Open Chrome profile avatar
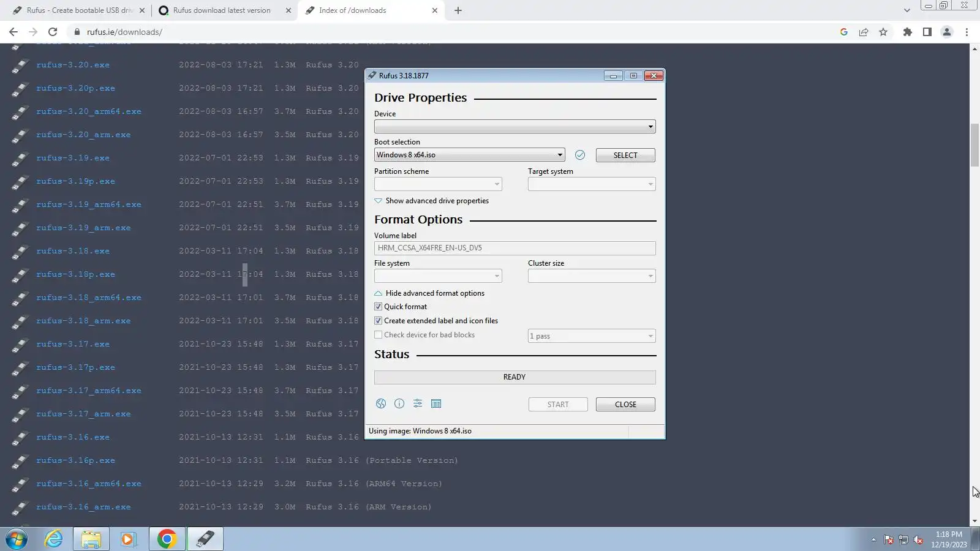 [x=947, y=32]
